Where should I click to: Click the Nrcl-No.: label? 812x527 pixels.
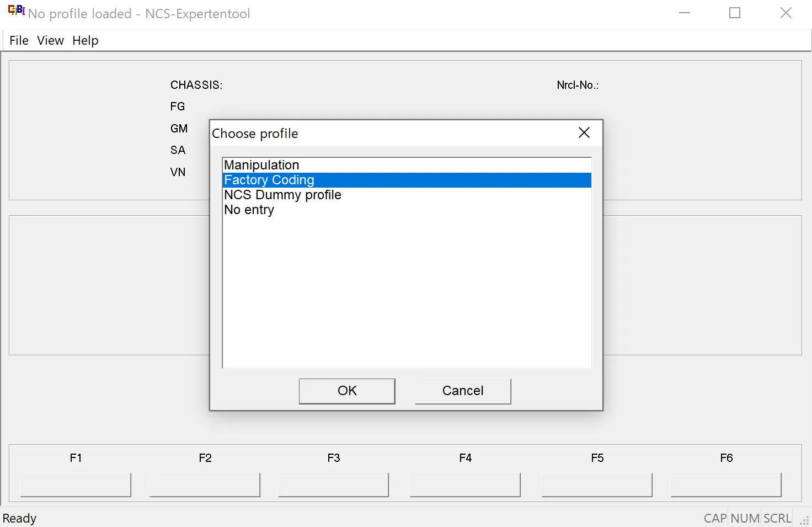click(578, 85)
